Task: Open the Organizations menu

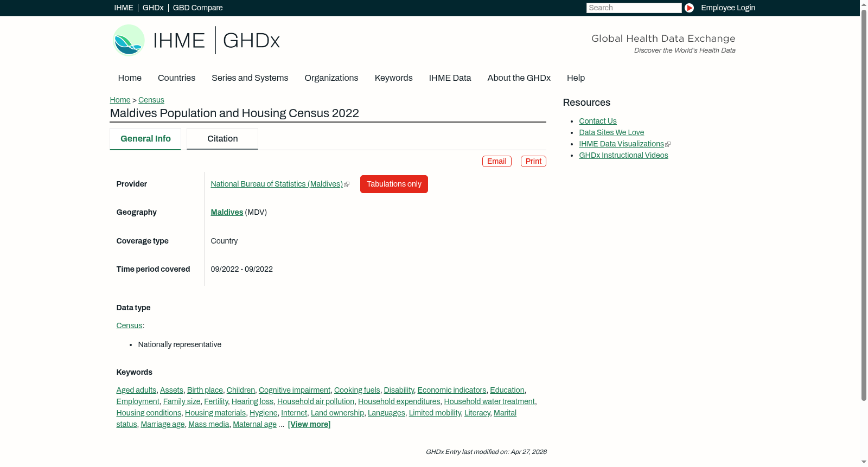Action: coord(331,78)
